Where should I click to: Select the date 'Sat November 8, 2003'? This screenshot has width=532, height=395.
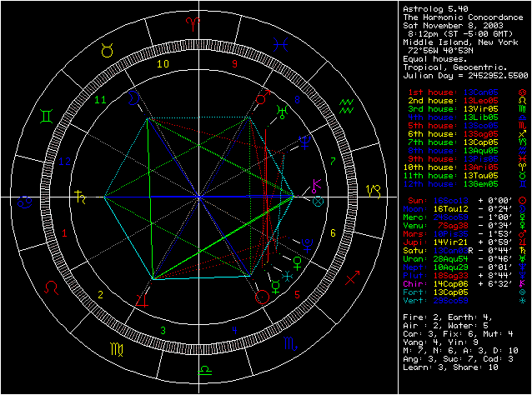coord(454,26)
